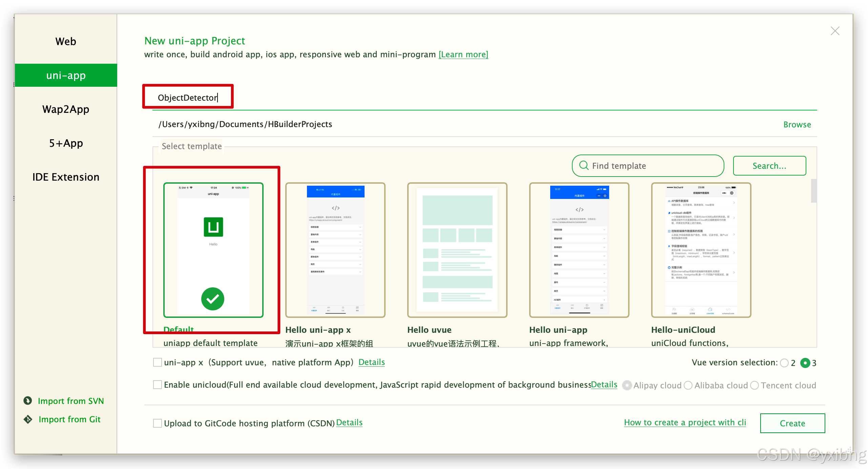Choose the Alibaba cloud radio option
Screen dimensions: 868x469
688,385
